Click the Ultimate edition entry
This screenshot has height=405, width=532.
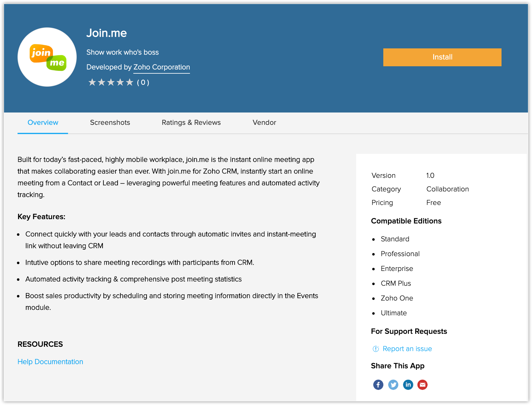394,313
